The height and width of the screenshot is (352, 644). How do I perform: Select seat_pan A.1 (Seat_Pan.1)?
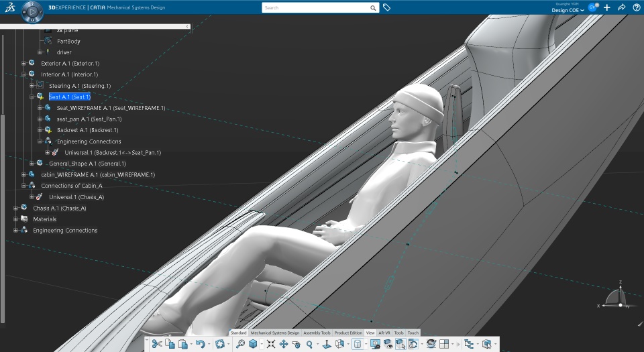pos(89,119)
